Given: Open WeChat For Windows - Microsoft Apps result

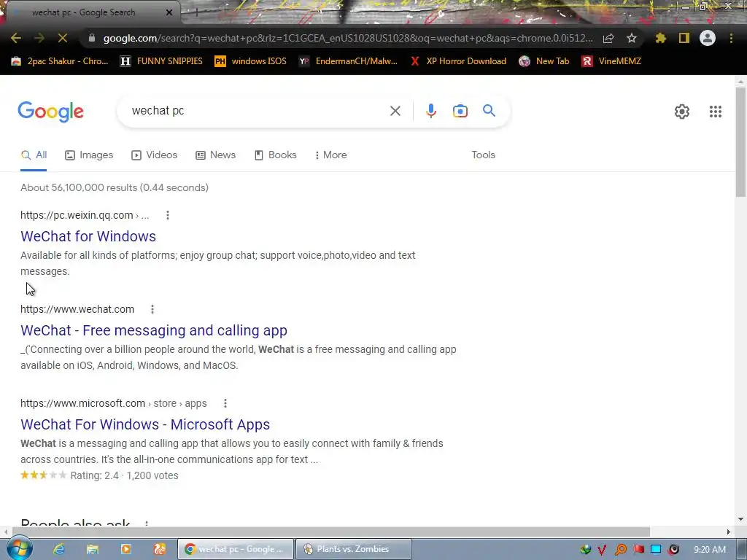Looking at the screenshot, I should coord(145,424).
